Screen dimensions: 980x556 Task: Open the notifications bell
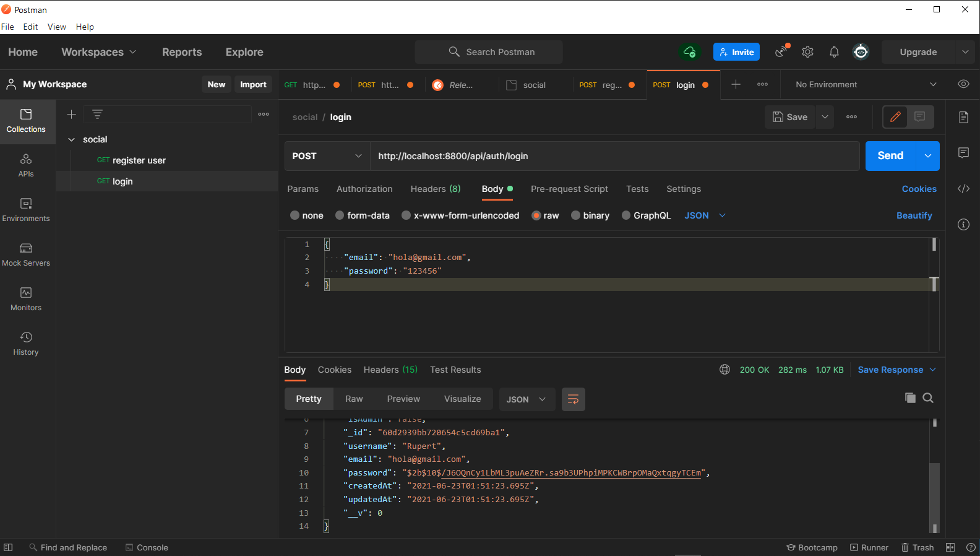(834, 52)
